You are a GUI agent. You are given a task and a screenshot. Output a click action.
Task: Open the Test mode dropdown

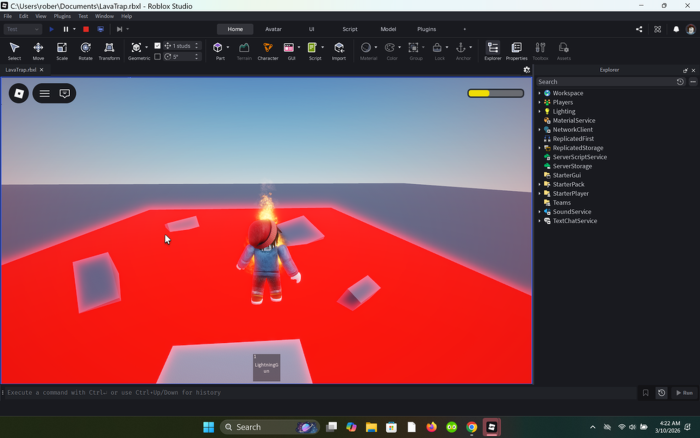point(23,29)
